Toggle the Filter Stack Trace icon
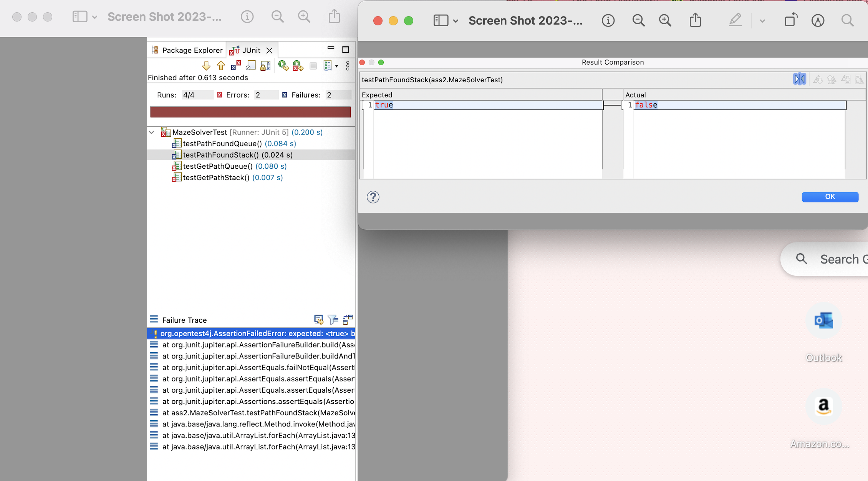Image resolution: width=868 pixels, height=481 pixels. tap(333, 319)
